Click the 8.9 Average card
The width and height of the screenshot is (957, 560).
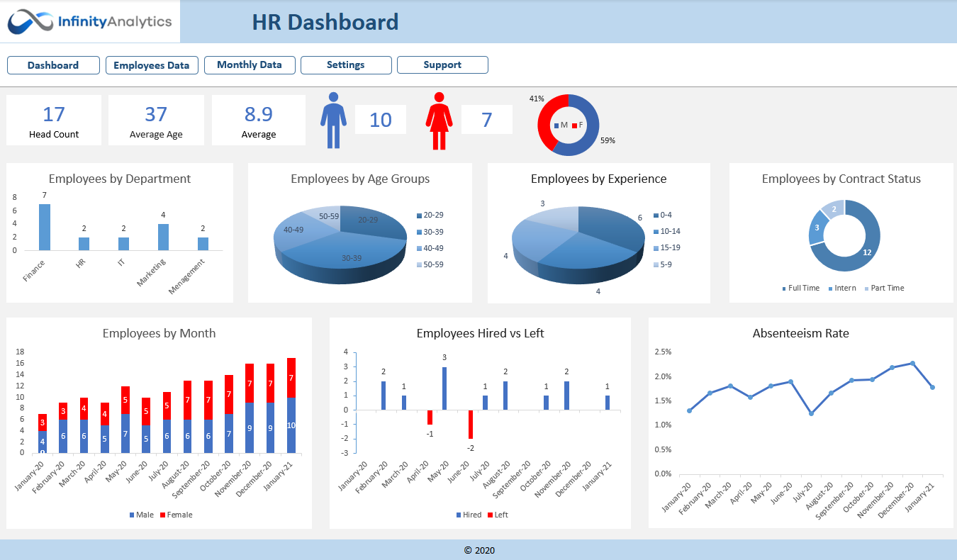[x=259, y=121]
